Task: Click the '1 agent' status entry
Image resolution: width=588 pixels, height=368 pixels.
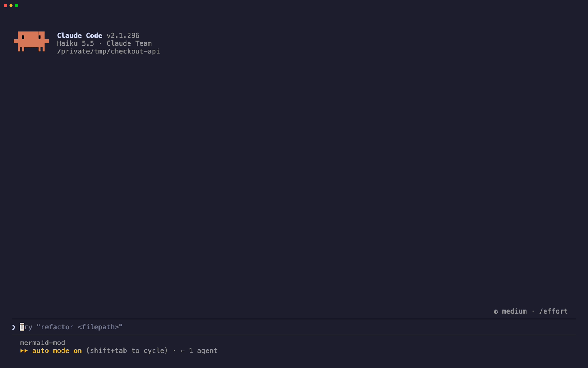Action: click(x=203, y=351)
